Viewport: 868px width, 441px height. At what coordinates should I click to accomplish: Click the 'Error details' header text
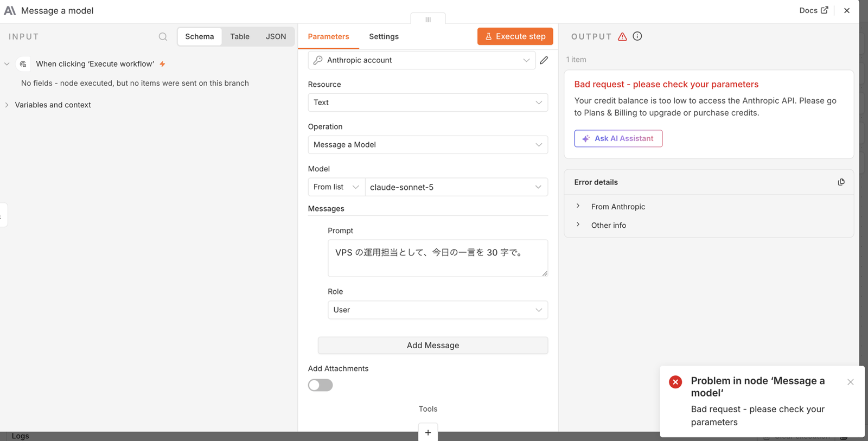[x=596, y=182]
